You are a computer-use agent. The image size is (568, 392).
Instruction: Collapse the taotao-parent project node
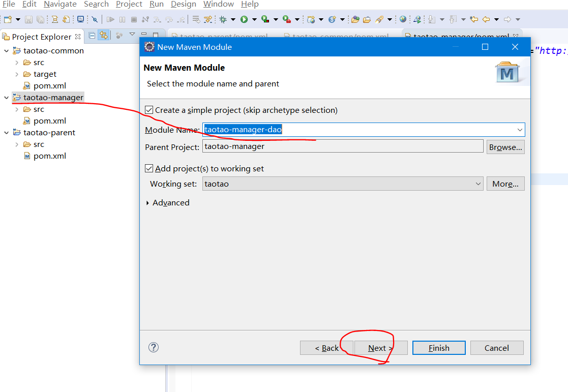click(7, 133)
